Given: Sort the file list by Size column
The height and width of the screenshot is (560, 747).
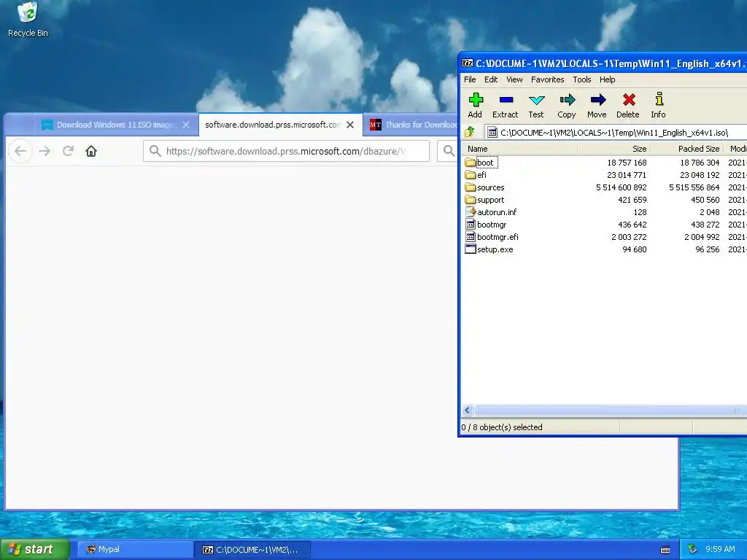Looking at the screenshot, I should click(614, 149).
